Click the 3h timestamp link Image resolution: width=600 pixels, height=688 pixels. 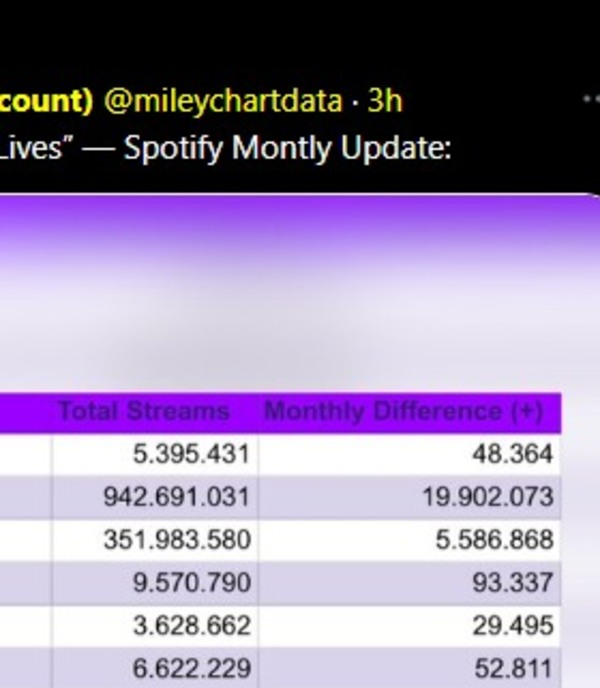pos(385,101)
